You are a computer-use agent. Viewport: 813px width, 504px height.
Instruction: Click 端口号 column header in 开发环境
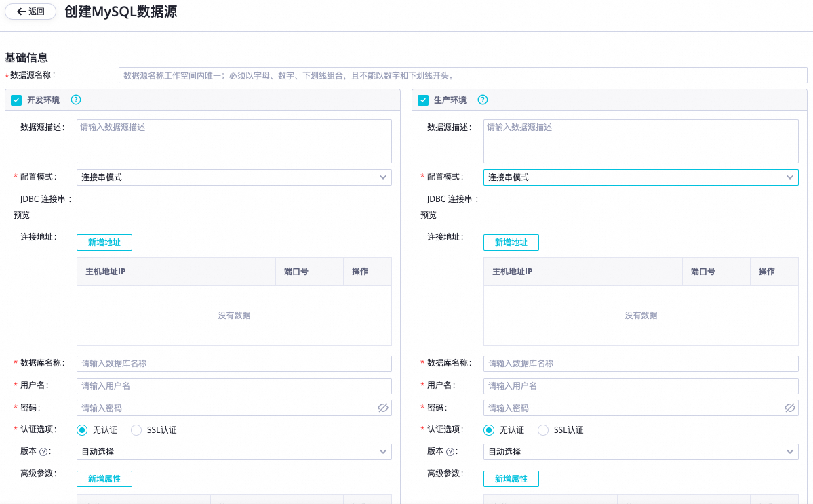(310, 272)
